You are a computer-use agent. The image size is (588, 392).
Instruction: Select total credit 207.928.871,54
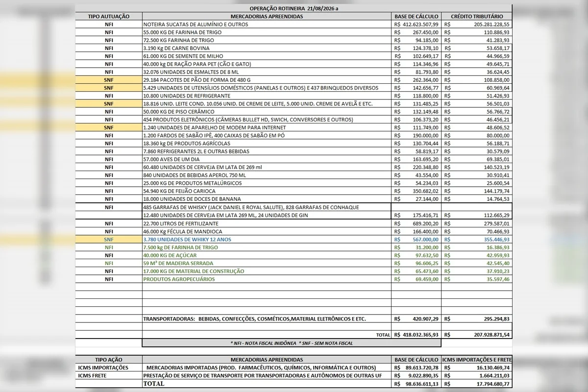coord(491,335)
